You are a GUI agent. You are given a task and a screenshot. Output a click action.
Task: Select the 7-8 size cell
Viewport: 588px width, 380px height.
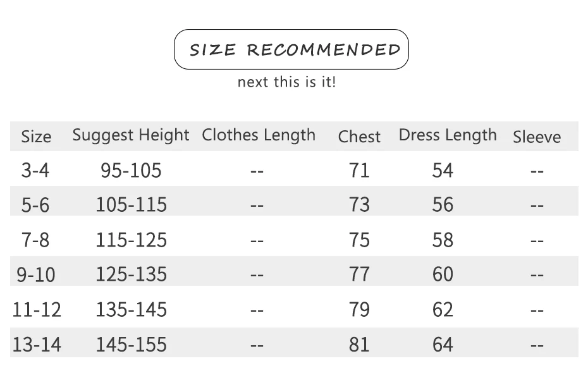tap(35, 240)
